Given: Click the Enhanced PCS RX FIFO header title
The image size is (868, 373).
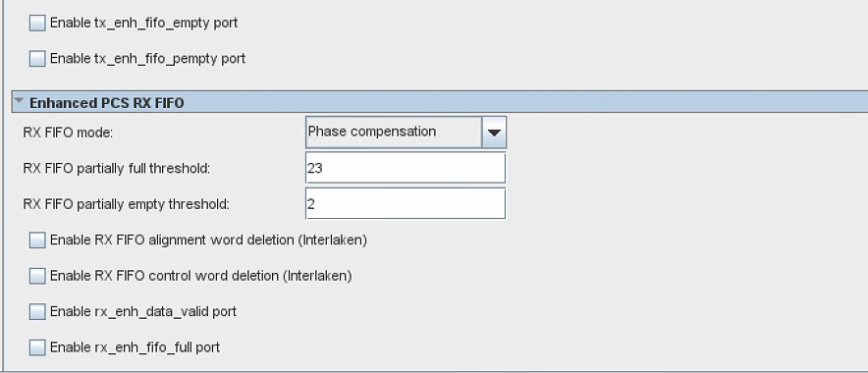Looking at the screenshot, I should tap(107, 103).
